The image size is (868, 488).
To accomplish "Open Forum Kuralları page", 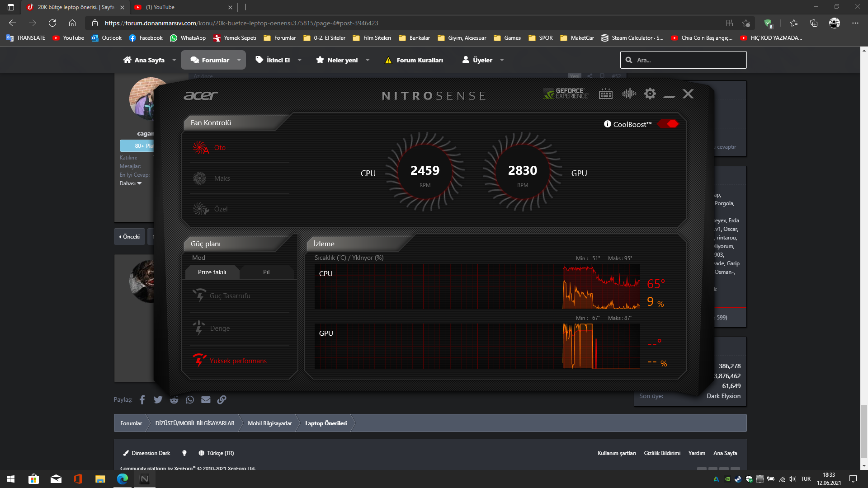I will [414, 60].
